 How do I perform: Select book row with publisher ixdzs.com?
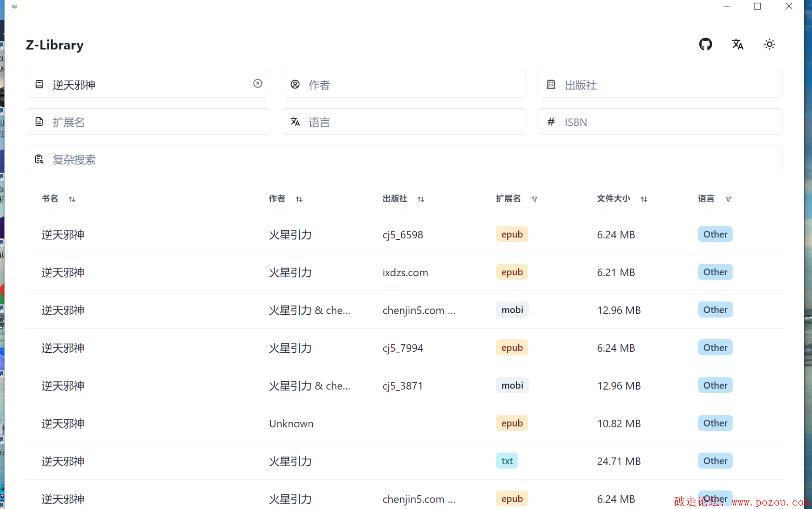tap(404, 272)
